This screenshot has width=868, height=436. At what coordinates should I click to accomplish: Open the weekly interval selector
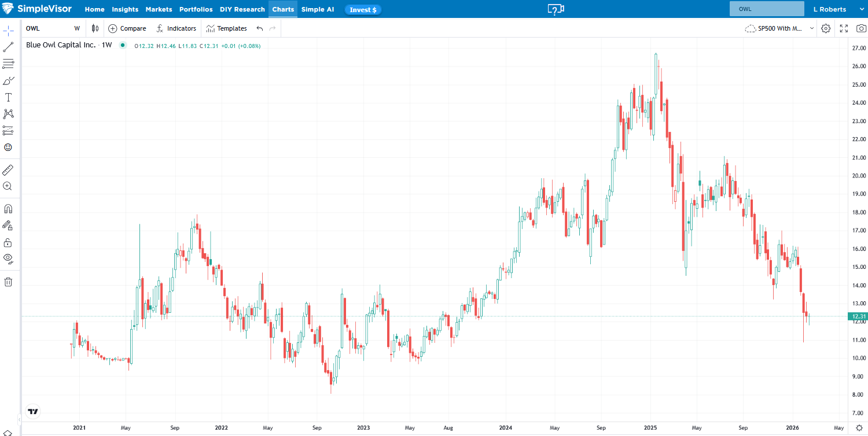[x=77, y=28]
